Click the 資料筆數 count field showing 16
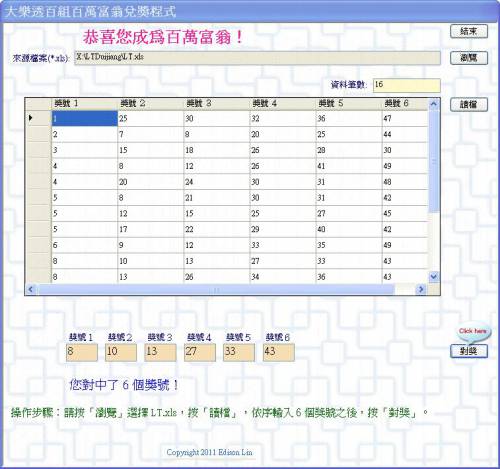The image size is (500, 469). tap(406, 85)
